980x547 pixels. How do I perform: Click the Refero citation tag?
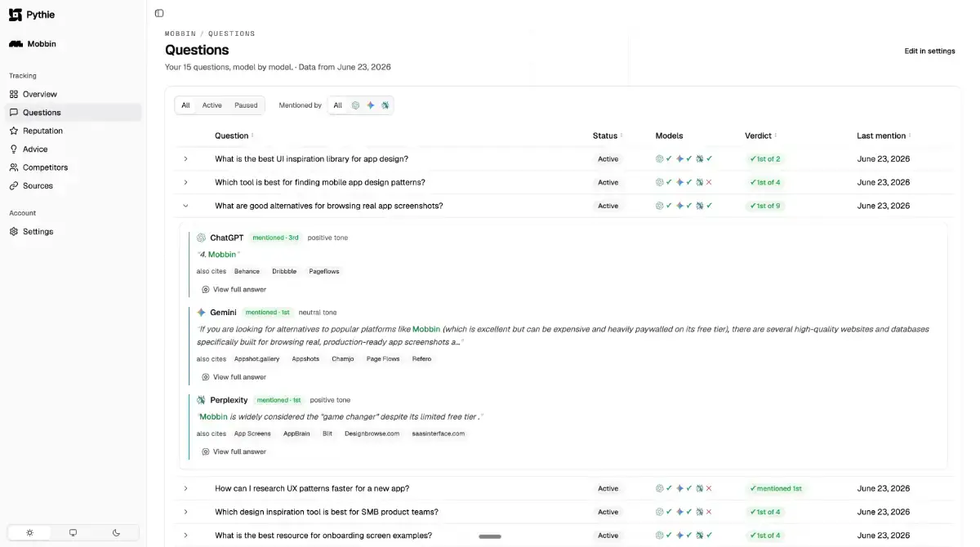[421, 358]
